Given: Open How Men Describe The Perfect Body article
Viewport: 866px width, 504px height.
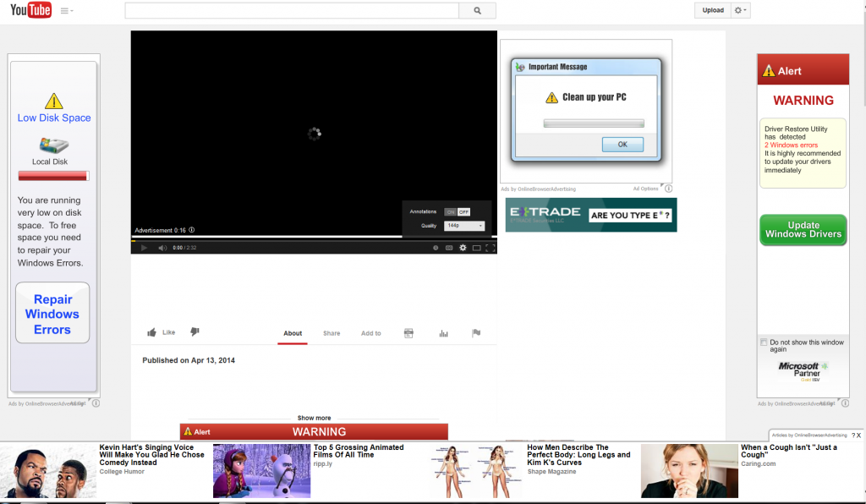Looking at the screenshot, I should pyautogui.click(x=578, y=455).
